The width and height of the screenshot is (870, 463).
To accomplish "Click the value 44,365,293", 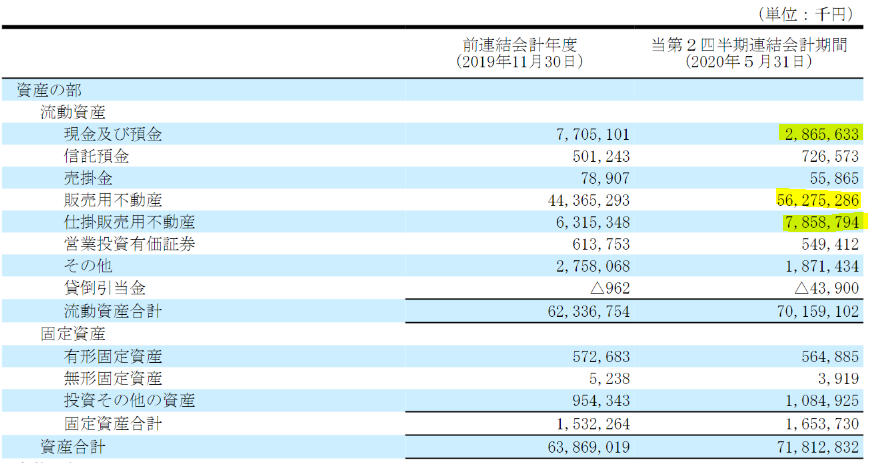I will pos(589,200).
